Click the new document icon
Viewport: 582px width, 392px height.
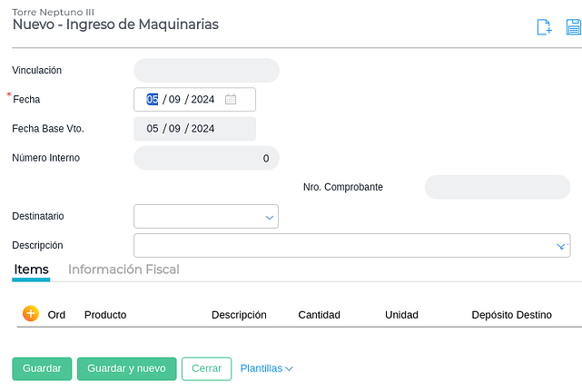click(x=544, y=27)
